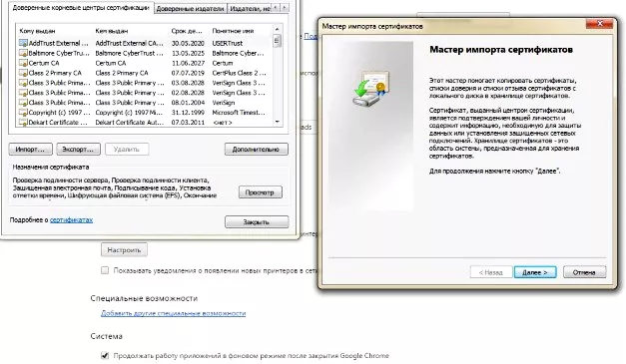Click issuer AddTrust External CA... cell
This screenshot has height=364, width=626.
pyautogui.click(x=130, y=43)
